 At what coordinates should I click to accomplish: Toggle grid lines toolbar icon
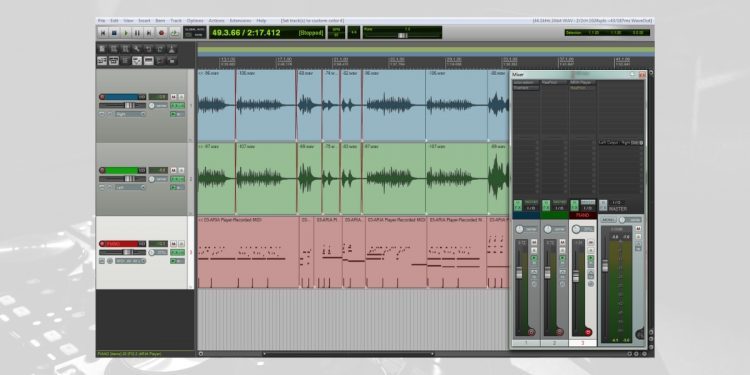coord(148,61)
